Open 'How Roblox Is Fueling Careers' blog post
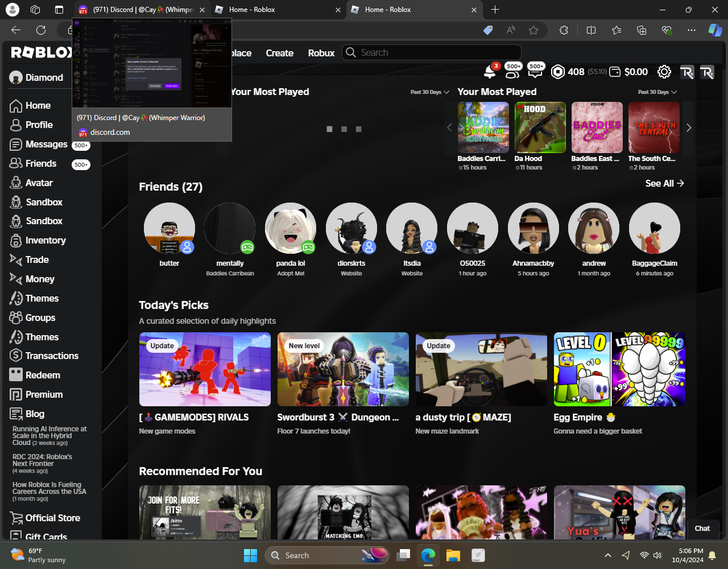Image resolution: width=728 pixels, height=569 pixels. tap(49, 492)
